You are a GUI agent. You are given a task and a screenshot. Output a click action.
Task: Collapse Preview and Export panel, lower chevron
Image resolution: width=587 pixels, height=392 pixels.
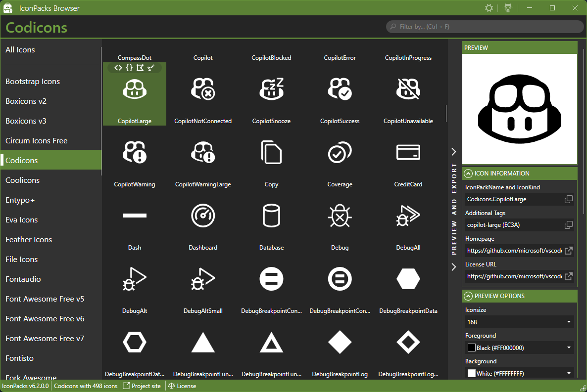(454, 267)
